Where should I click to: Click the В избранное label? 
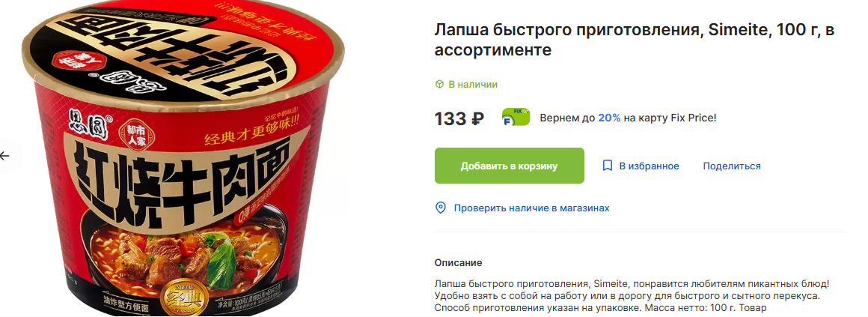tap(649, 166)
